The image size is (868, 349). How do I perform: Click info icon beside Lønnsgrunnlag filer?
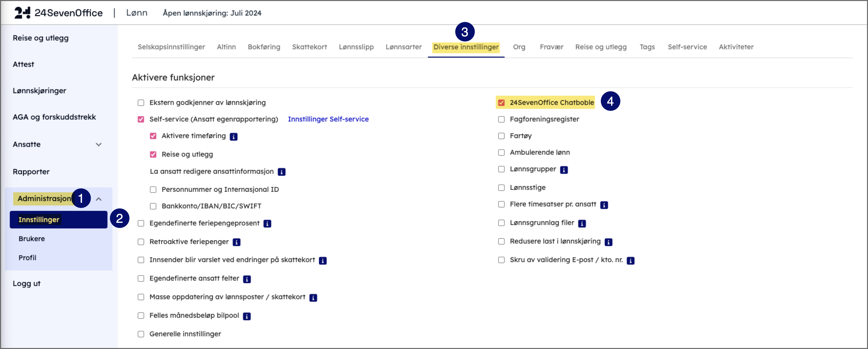pos(582,223)
